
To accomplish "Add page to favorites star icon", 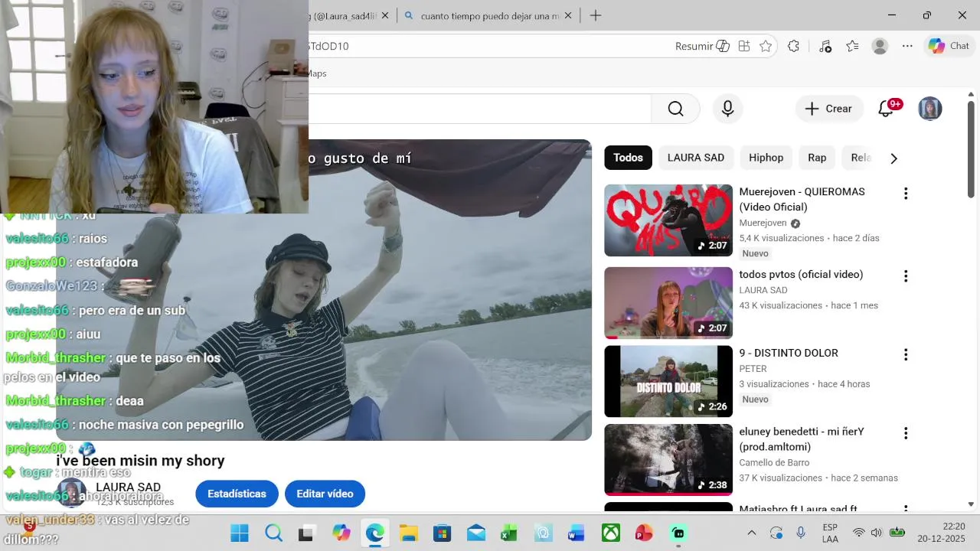I will (x=766, y=46).
